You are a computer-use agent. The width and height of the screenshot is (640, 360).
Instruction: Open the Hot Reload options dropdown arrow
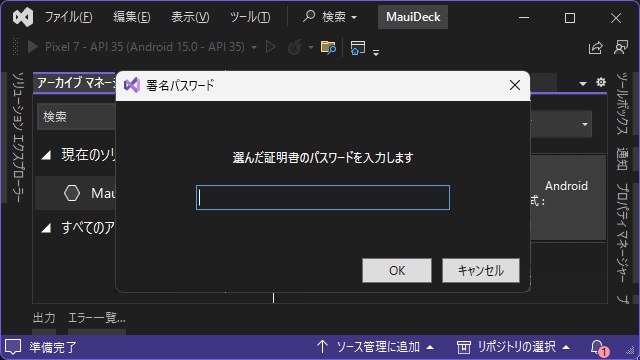(x=311, y=48)
